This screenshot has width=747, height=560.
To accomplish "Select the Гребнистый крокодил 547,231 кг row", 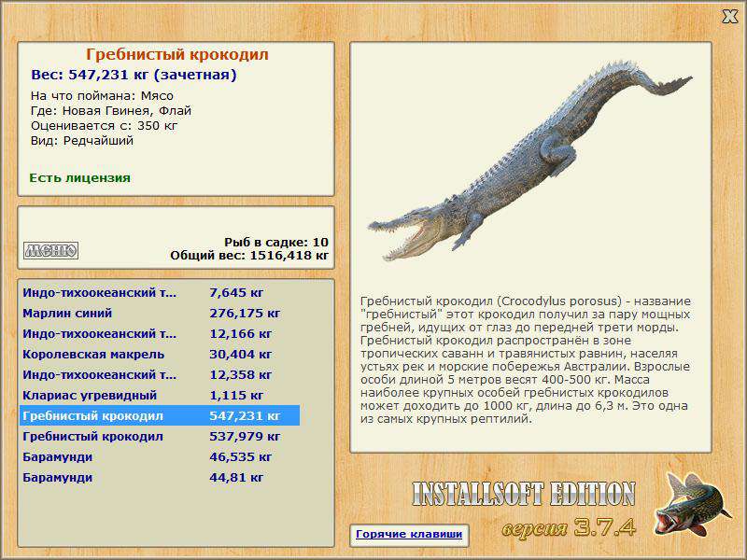I will (x=160, y=415).
